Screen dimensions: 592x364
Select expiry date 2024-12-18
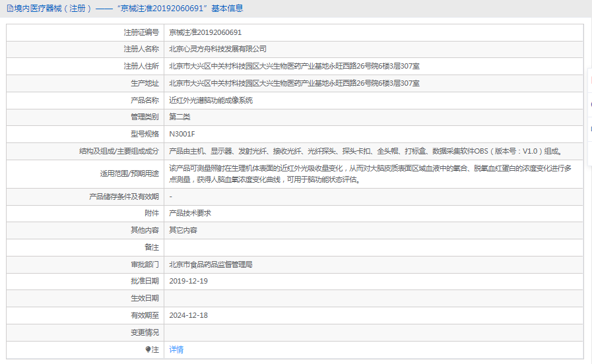[x=188, y=315]
